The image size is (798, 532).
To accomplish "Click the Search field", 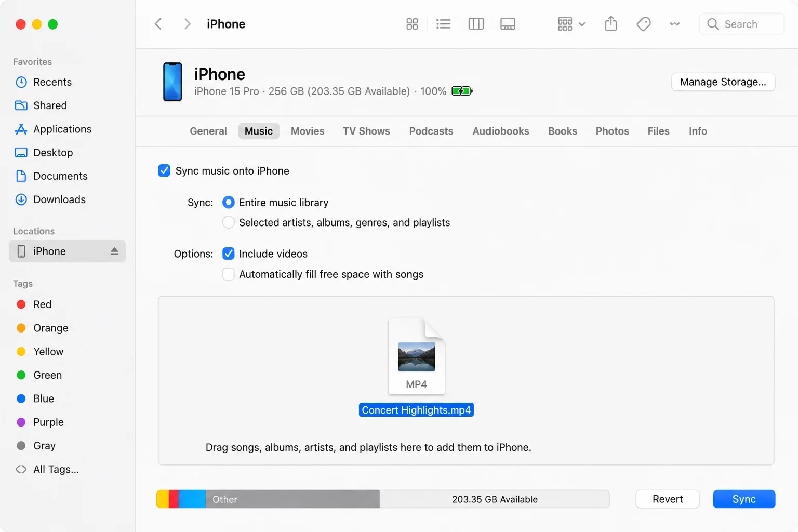I will 741,24.
